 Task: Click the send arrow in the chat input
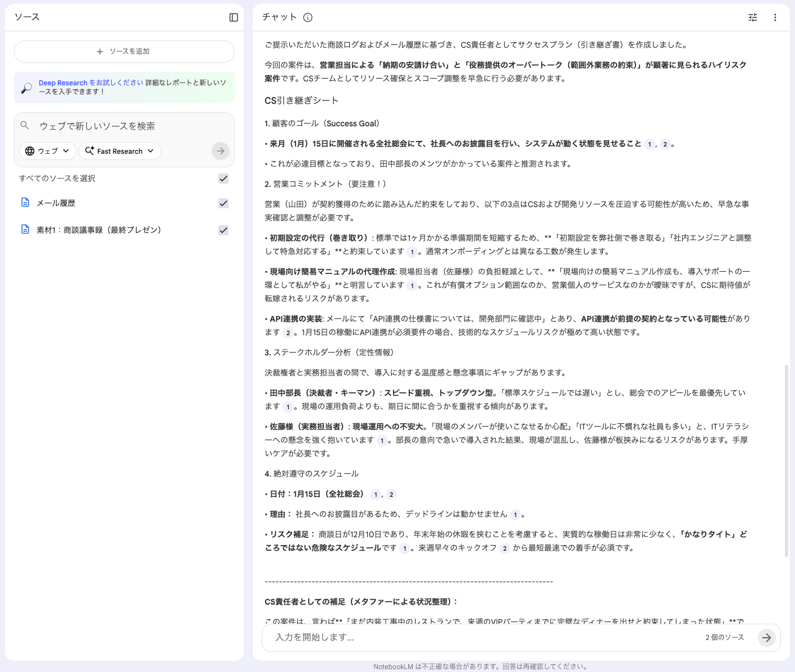click(x=766, y=638)
